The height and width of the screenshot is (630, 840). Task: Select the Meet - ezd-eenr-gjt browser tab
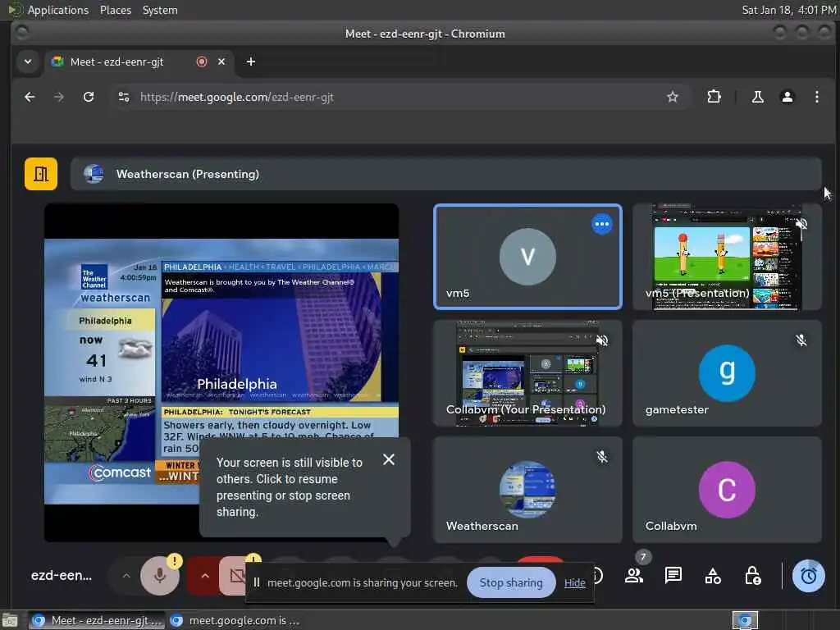139,62
